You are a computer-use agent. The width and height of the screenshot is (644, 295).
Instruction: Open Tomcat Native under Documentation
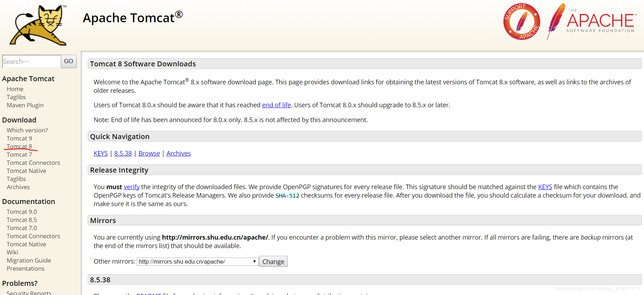[26, 244]
